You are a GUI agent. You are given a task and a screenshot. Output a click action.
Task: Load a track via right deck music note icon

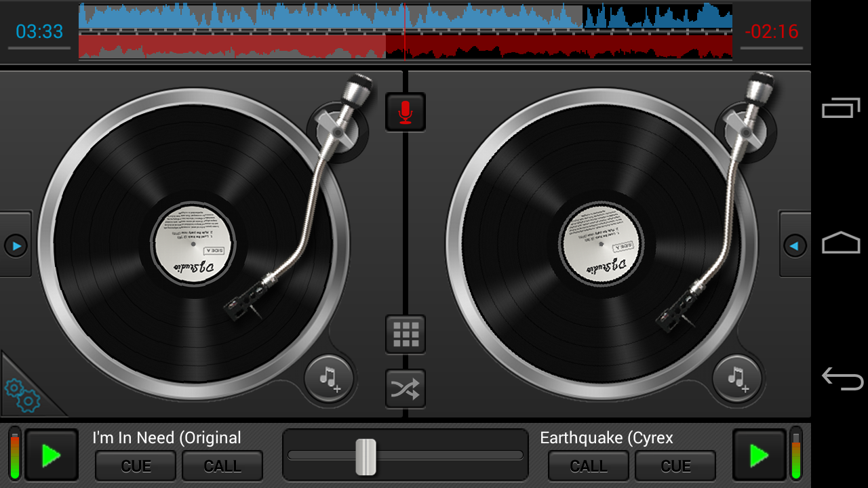point(736,380)
